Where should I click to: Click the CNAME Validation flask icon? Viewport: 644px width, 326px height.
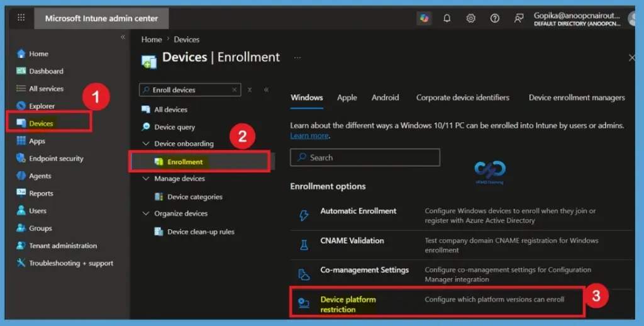[304, 245]
